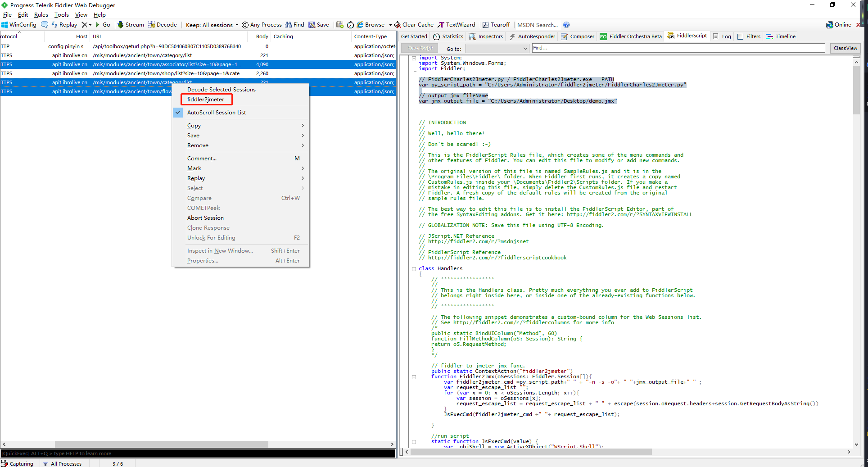Viewport: 868px width, 467px height.
Task: Click the Save toolbar icon
Action: pos(312,25)
